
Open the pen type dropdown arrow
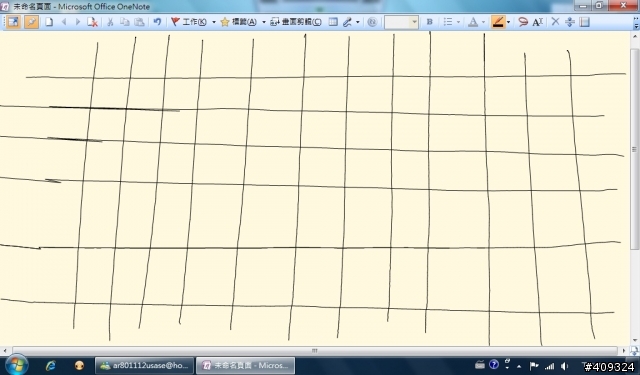358,22
